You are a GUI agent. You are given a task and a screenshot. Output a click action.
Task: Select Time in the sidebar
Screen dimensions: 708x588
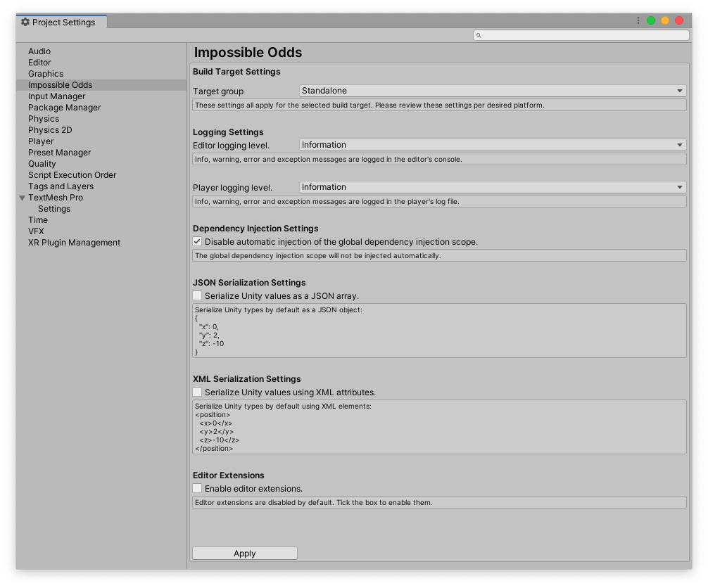click(x=38, y=220)
